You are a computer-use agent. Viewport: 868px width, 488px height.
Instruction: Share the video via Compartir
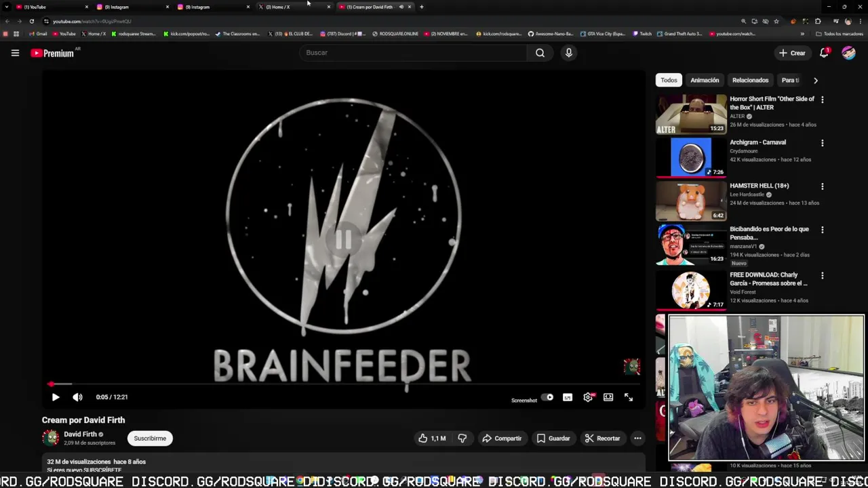tap(502, 439)
